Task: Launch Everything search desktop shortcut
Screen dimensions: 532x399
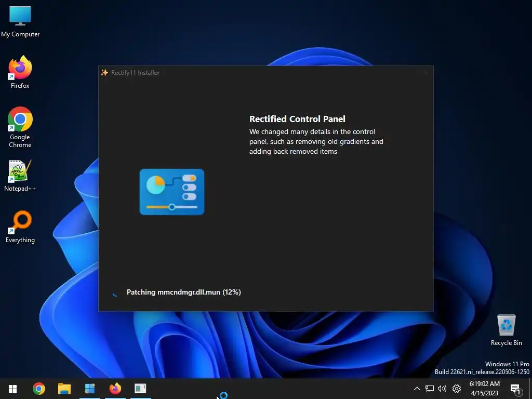Action: 20,227
